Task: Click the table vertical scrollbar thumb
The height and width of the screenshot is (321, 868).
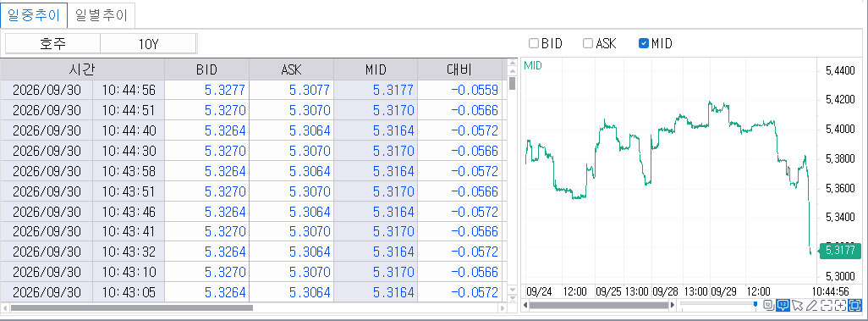Action: coord(512,83)
